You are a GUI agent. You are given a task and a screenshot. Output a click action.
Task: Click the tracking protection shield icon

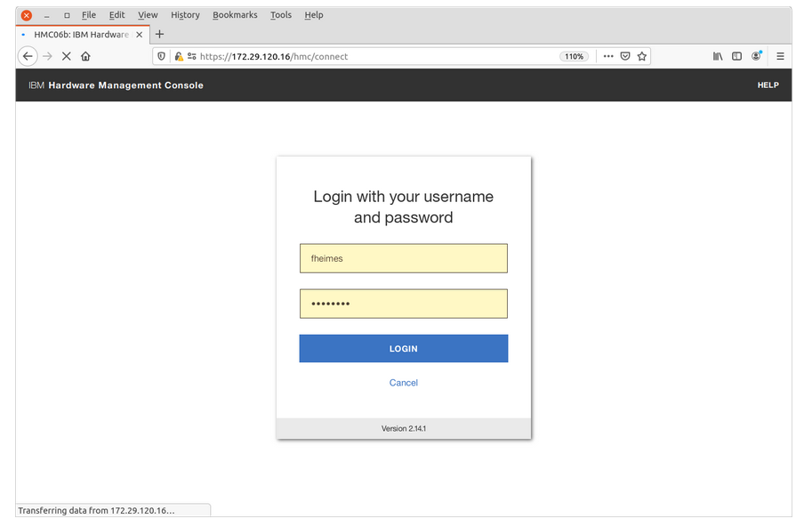pos(162,56)
